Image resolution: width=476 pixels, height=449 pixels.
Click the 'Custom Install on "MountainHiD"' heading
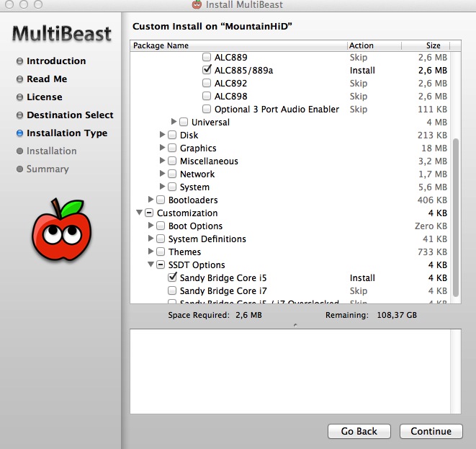[212, 27]
